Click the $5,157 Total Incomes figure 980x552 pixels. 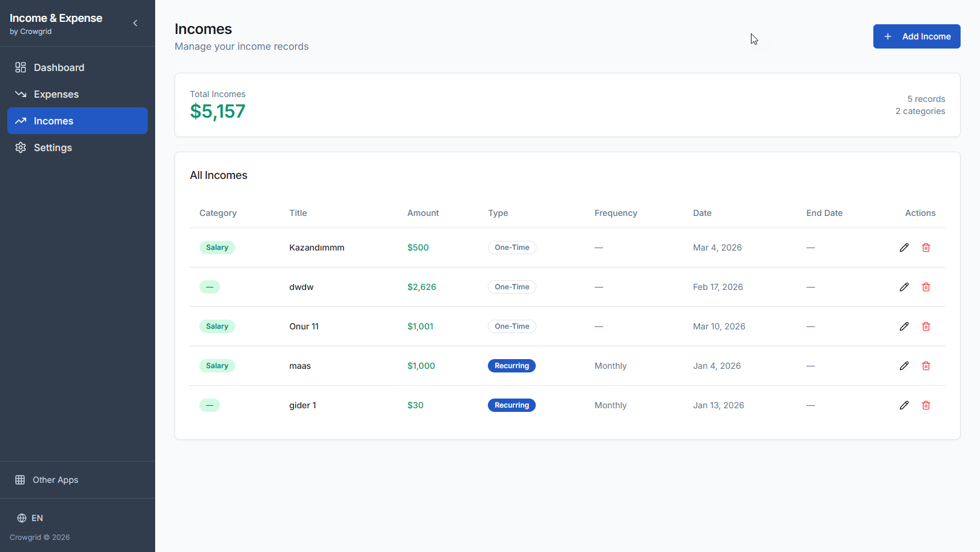218,111
